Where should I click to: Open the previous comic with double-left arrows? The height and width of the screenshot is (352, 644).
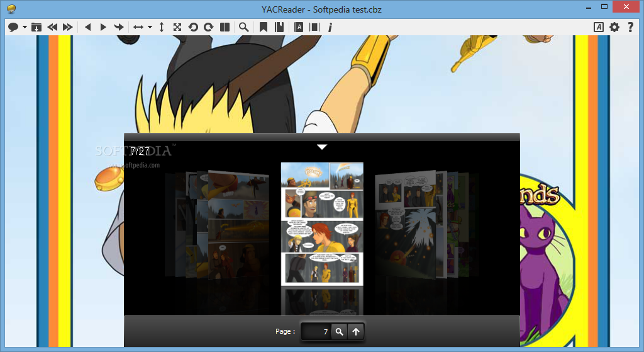52,27
